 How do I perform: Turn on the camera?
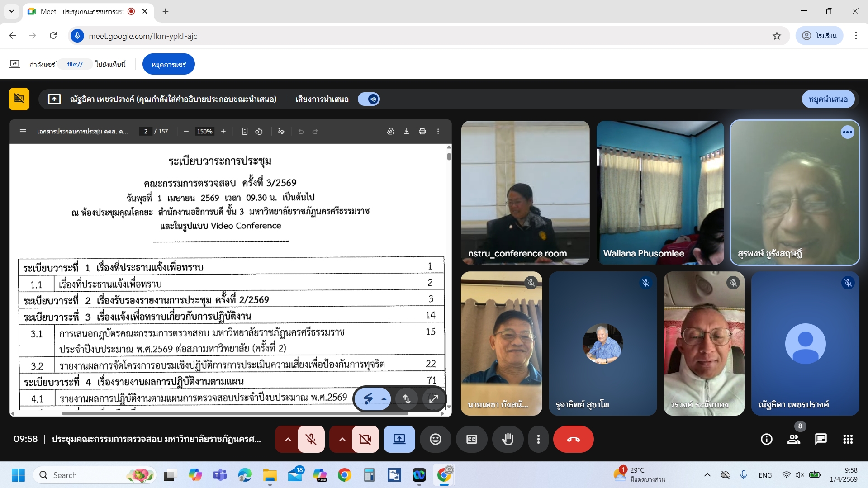[x=365, y=439]
